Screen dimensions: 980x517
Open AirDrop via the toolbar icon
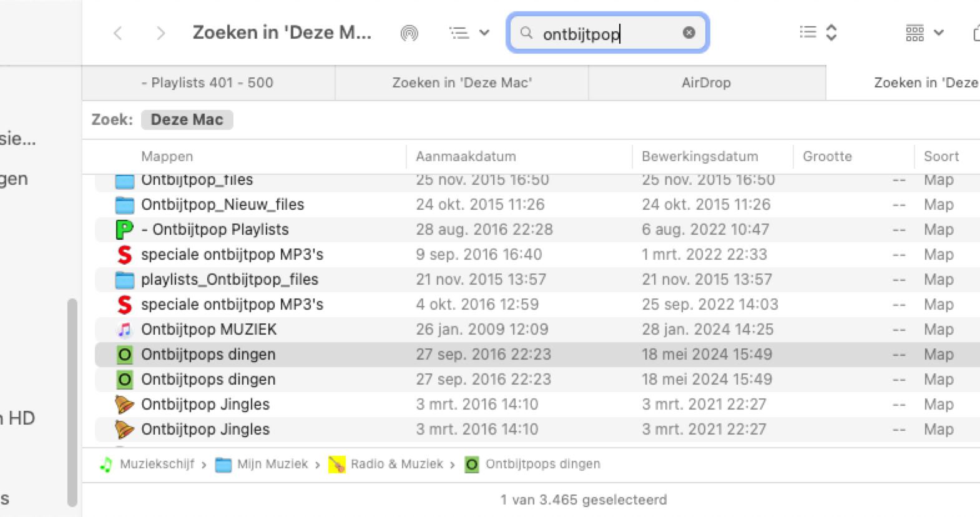pos(409,33)
